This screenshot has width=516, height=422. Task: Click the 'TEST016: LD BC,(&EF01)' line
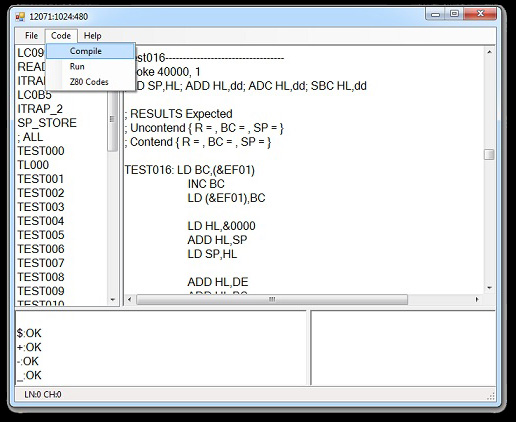coord(189,170)
